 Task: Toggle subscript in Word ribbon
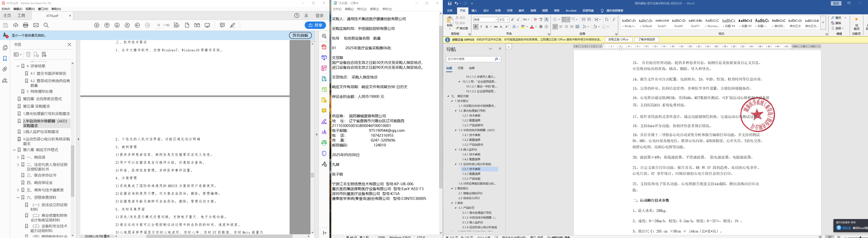(501, 27)
